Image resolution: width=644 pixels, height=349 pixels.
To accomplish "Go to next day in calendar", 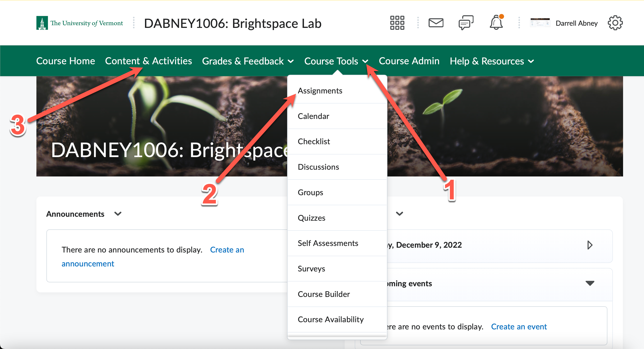I will tap(590, 245).
